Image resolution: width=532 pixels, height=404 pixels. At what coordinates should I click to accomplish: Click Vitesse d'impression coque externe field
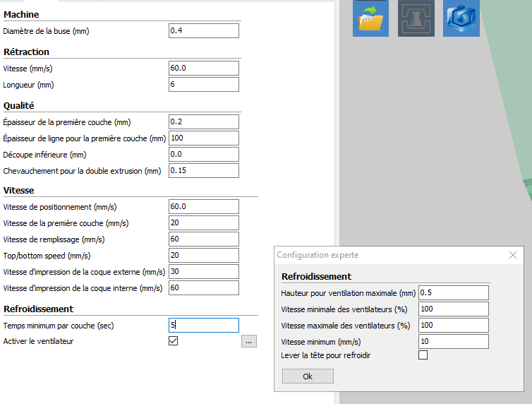tap(204, 272)
